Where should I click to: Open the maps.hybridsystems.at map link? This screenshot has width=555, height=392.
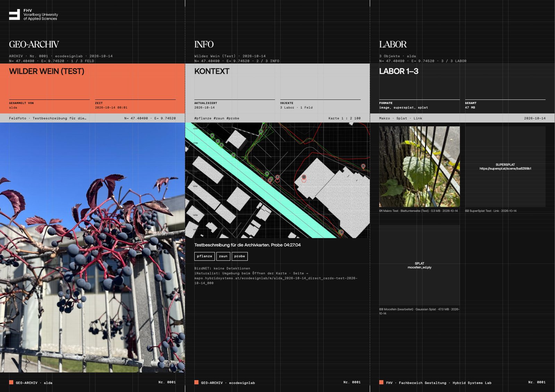coord(276,280)
